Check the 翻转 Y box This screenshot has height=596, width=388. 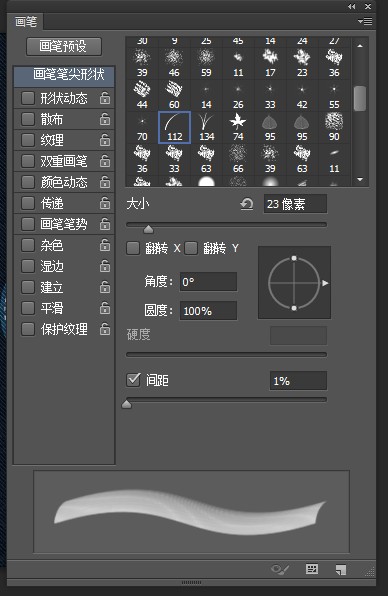pos(191,248)
